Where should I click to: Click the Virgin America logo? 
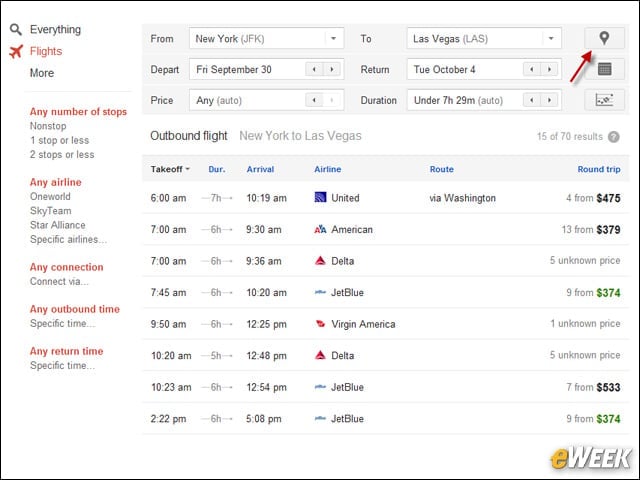(x=320, y=324)
